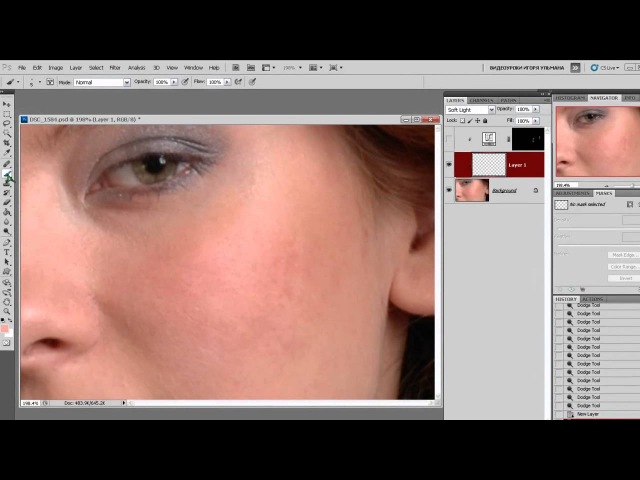This screenshot has width=640, height=480.
Task: Select the Healing Brush tool
Action: pos(7,164)
